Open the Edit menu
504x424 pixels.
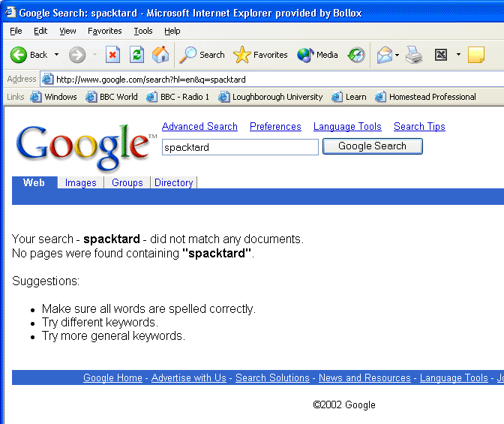point(40,31)
